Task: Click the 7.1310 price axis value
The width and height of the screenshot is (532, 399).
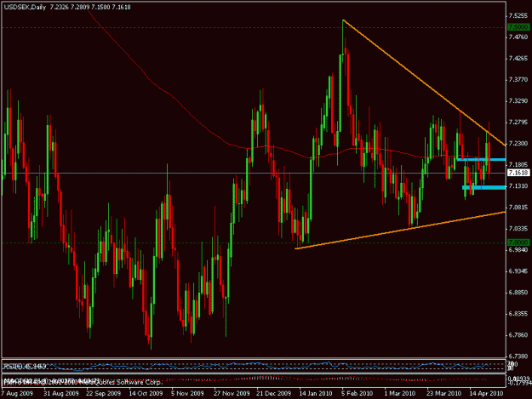Action: pyautogui.click(x=518, y=185)
